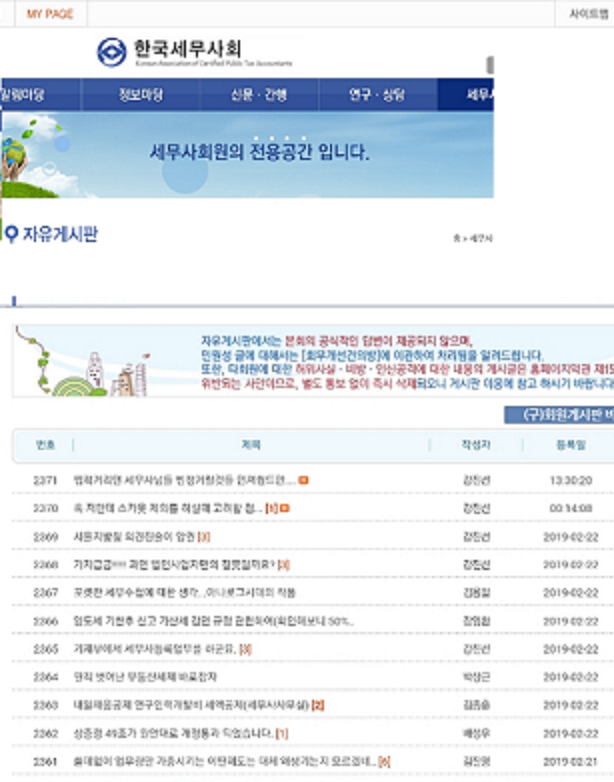
Task: Click the [3] comment count on post 2365
Action: [245, 649]
